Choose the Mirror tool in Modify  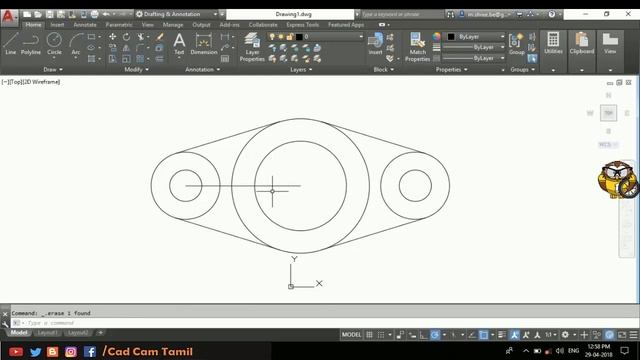pyautogui.click(x=126, y=48)
